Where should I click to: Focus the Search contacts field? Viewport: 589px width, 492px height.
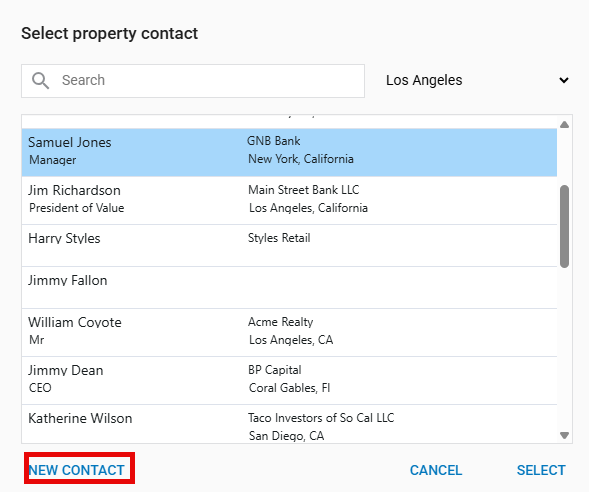(x=193, y=81)
